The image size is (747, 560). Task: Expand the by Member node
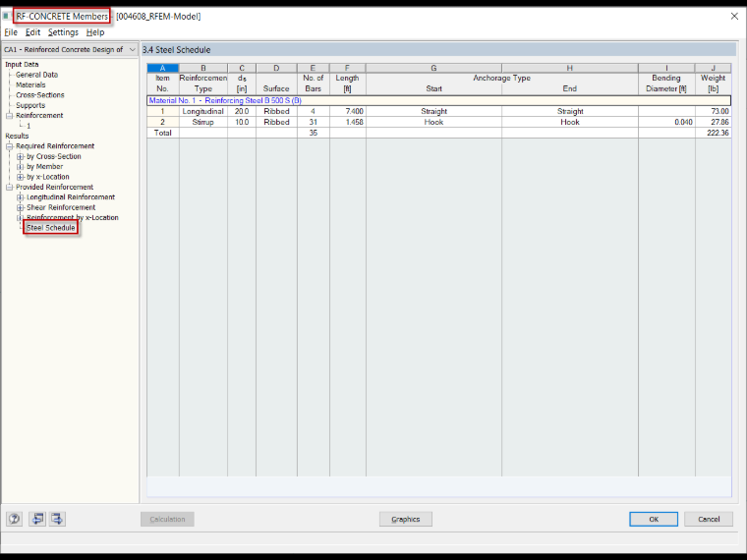(20, 167)
